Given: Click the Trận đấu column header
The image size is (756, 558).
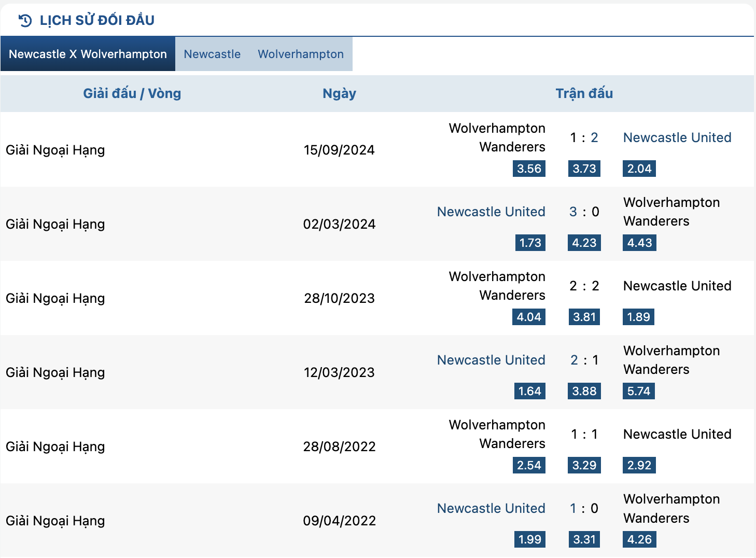Looking at the screenshot, I should click(584, 93).
